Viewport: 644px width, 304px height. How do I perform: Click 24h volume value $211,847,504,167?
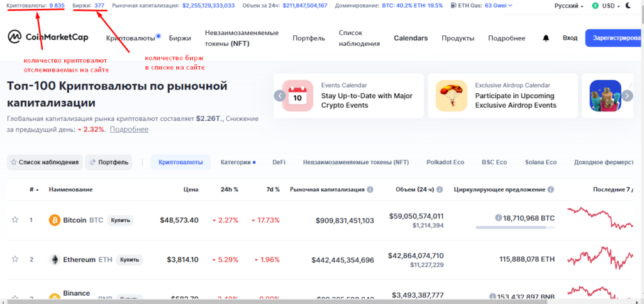(x=305, y=6)
